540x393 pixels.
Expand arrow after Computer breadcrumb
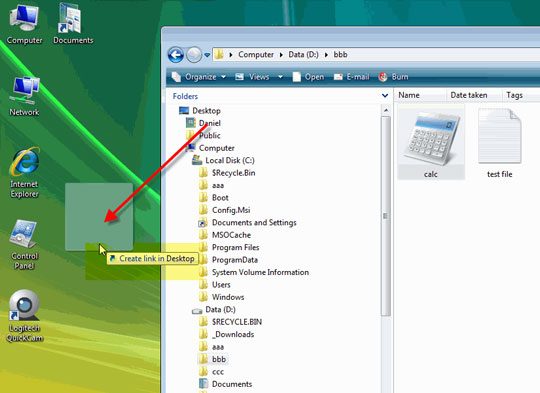[281, 55]
